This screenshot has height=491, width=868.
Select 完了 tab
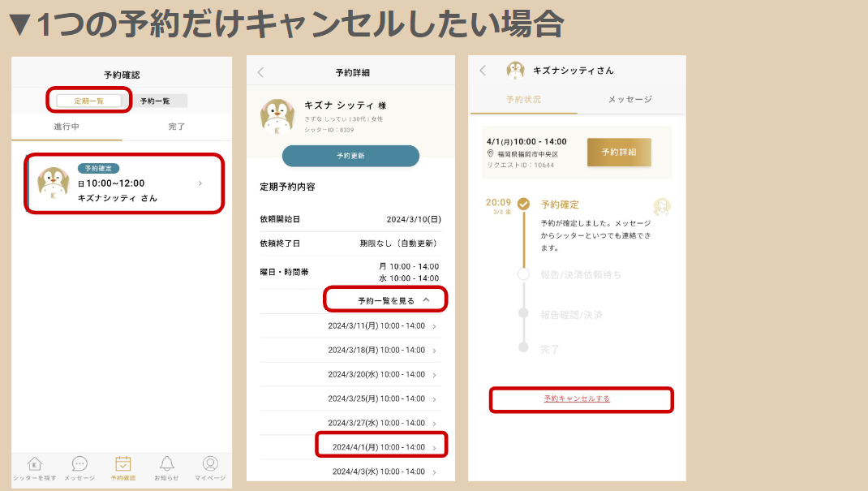tap(177, 127)
